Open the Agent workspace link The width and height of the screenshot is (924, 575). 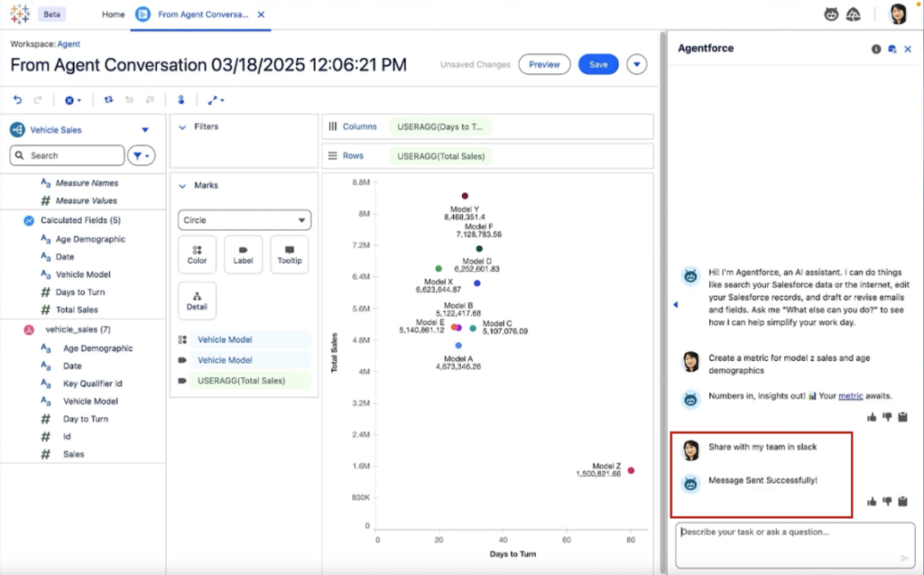tap(69, 43)
